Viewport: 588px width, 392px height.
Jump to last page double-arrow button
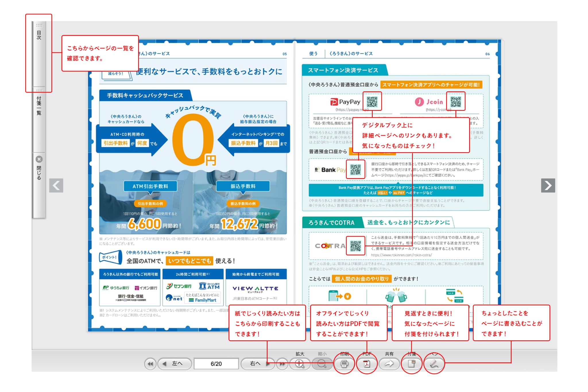283,364
